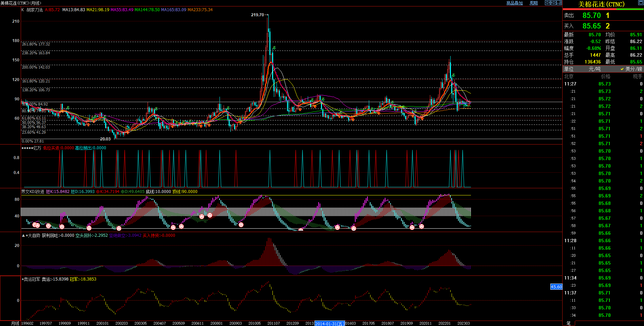Click the 月线 period label at bottom left
644x326 pixels.
15,323
